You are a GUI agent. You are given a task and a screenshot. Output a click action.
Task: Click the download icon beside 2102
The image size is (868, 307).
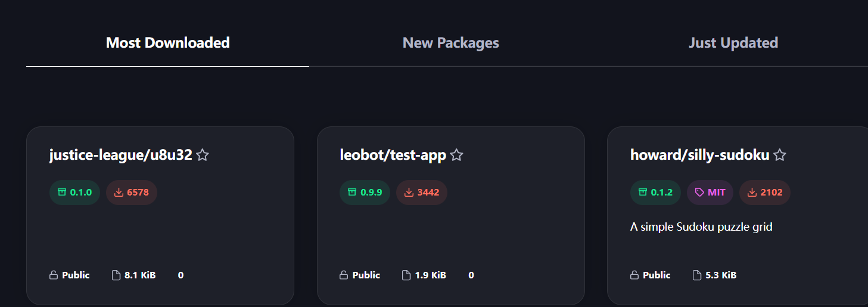(752, 193)
